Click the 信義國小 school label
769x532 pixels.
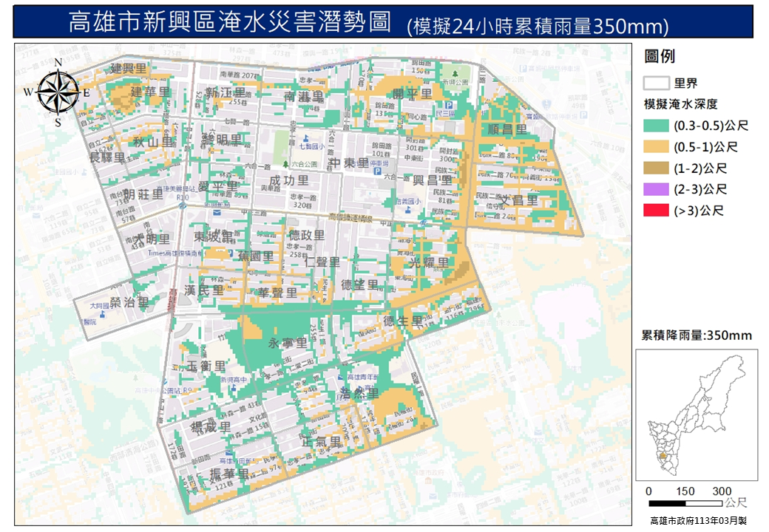(x=408, y=201)
